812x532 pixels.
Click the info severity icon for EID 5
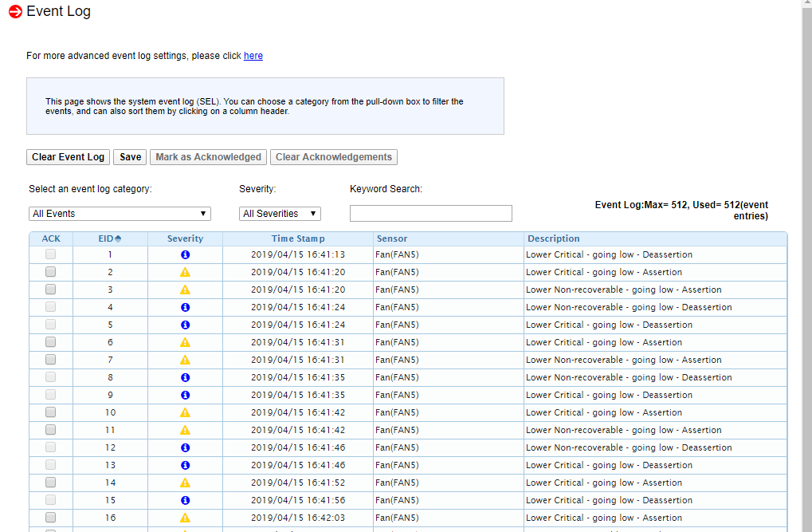(x=185, y=325)
